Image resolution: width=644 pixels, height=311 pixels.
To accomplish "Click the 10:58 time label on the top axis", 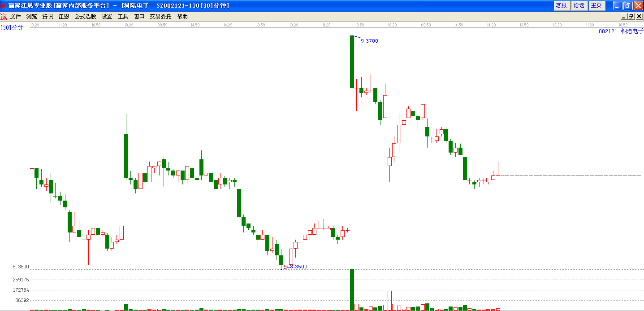I will [x=96, y=25].
